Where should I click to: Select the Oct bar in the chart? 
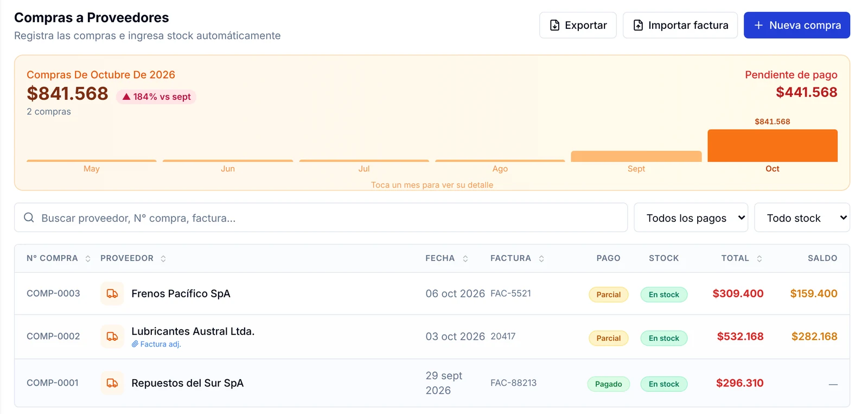pos(773,145)
